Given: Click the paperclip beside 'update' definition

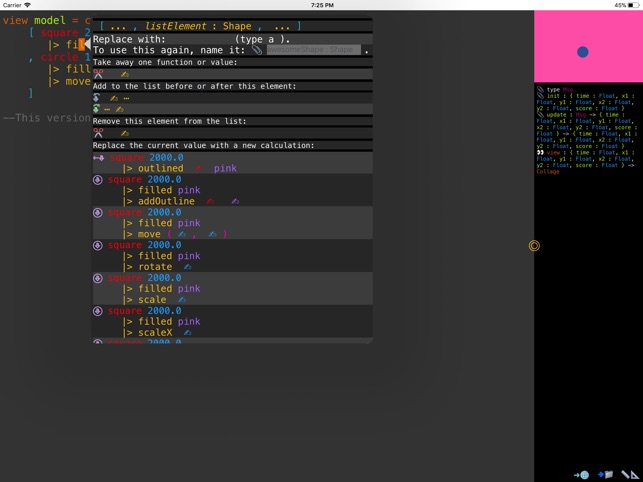Looking at the screenshot, I should (x=540, y=114).
